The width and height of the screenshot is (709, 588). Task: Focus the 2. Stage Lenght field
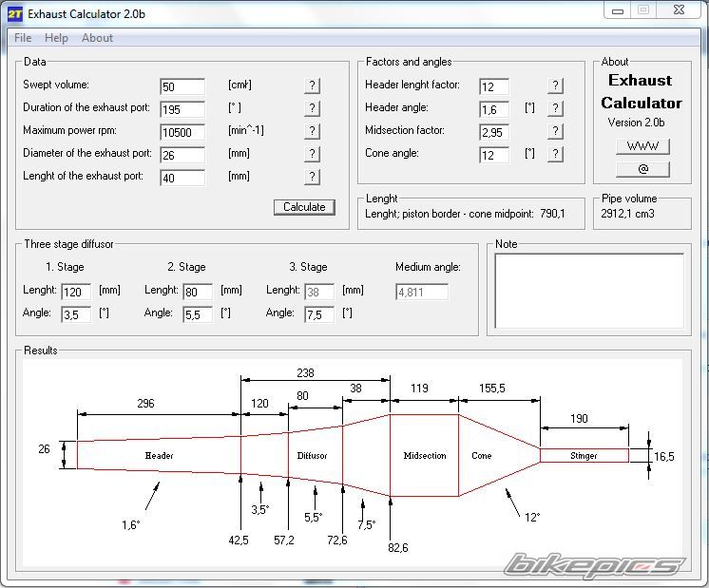(198, 292)
